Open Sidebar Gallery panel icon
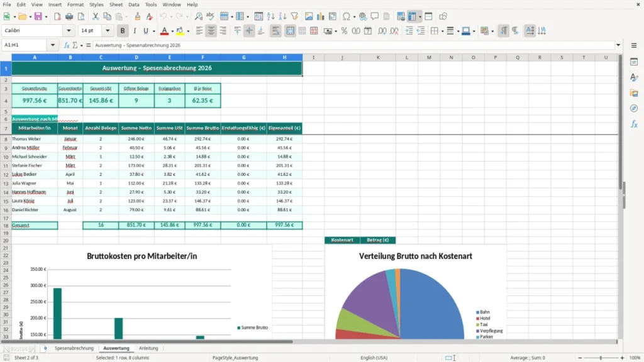 [x=634, y=93]
